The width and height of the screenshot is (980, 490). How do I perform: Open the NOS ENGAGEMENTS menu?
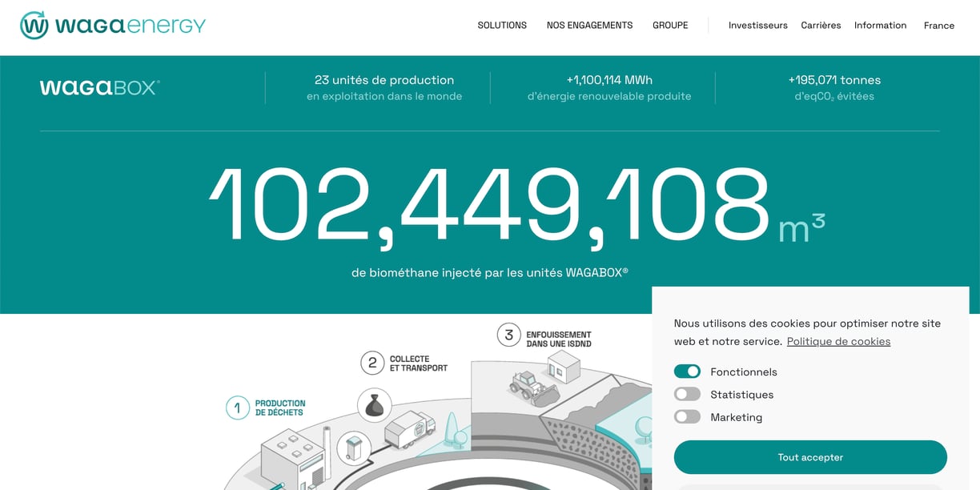(589, 26)
